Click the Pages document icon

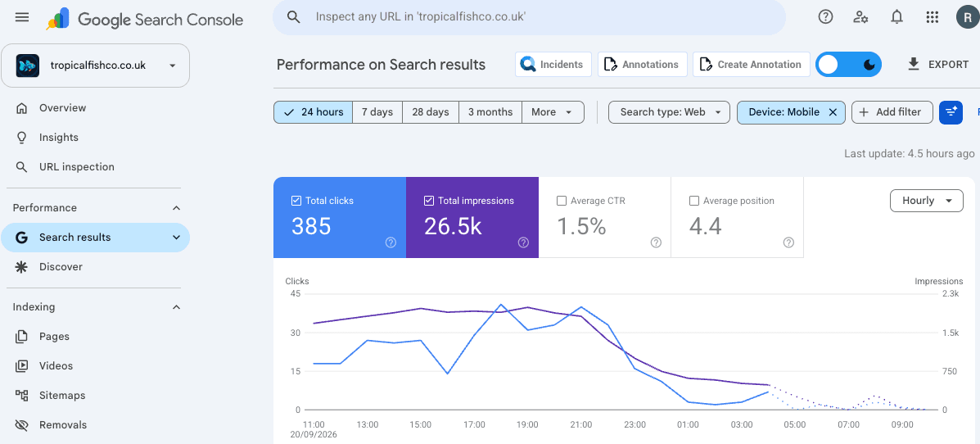(x=22, y=337)
